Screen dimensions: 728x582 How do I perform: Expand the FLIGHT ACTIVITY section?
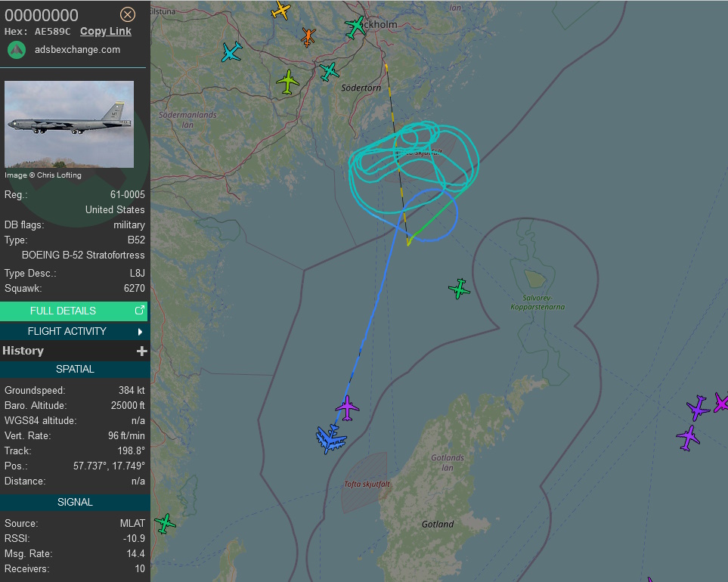point(74,331)
